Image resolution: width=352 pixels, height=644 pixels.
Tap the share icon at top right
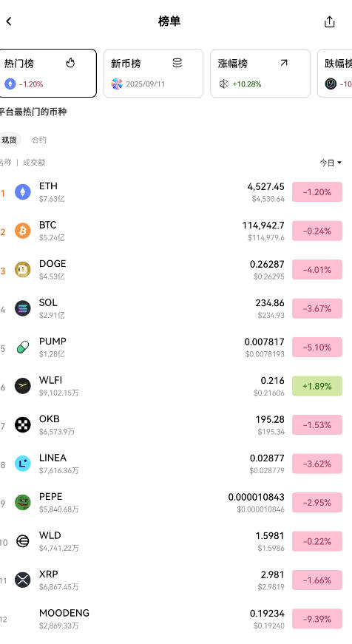pyautogui.click(x=329, y=21)
